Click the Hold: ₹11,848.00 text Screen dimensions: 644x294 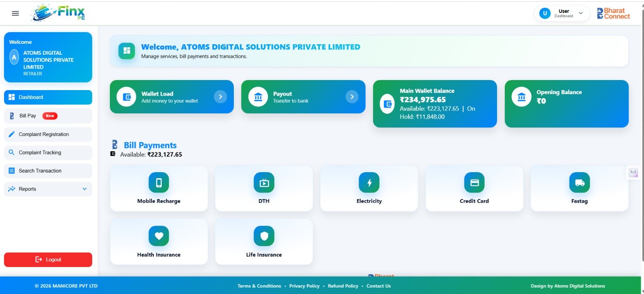click(x=422, y=117)
